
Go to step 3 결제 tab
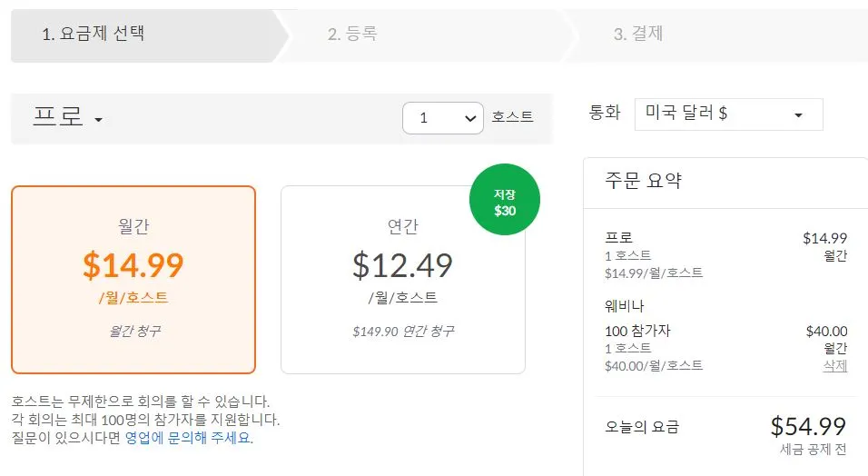pos(638,35)
